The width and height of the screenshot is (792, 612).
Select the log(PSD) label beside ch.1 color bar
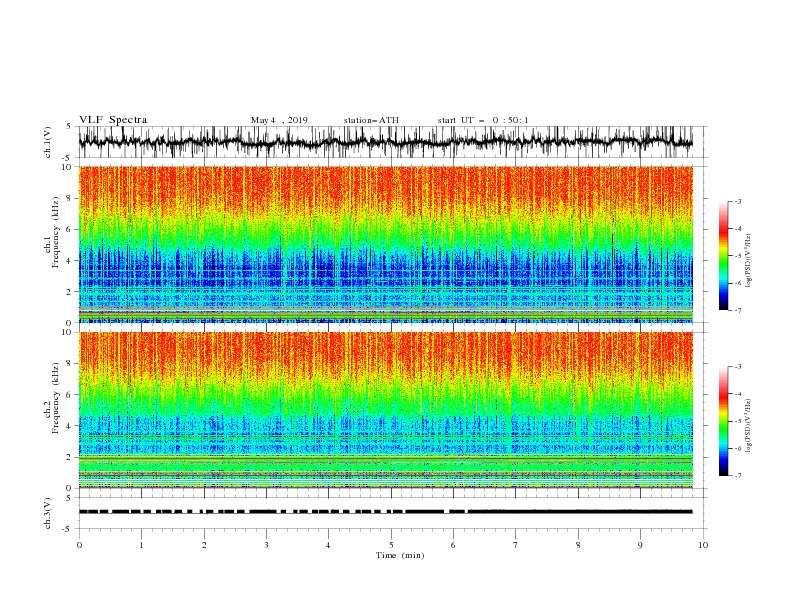click(749, 261)
